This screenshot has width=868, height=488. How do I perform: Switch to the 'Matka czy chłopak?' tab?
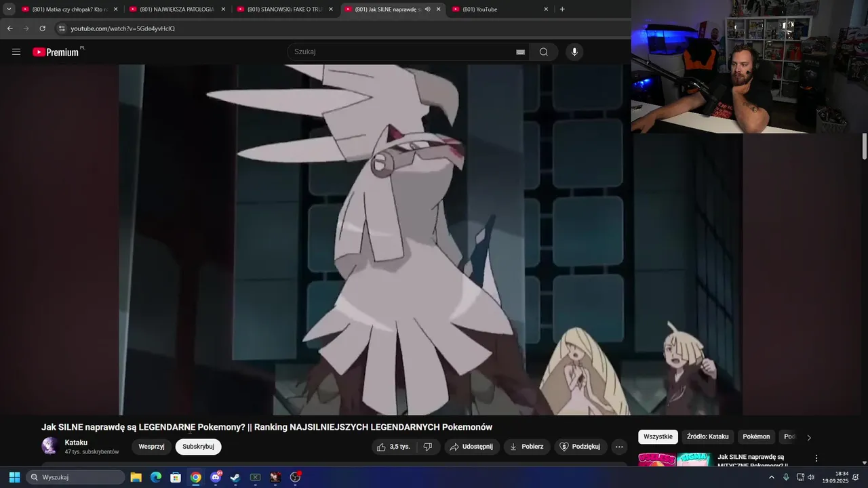pyautogui.click(x=70, y=9)
